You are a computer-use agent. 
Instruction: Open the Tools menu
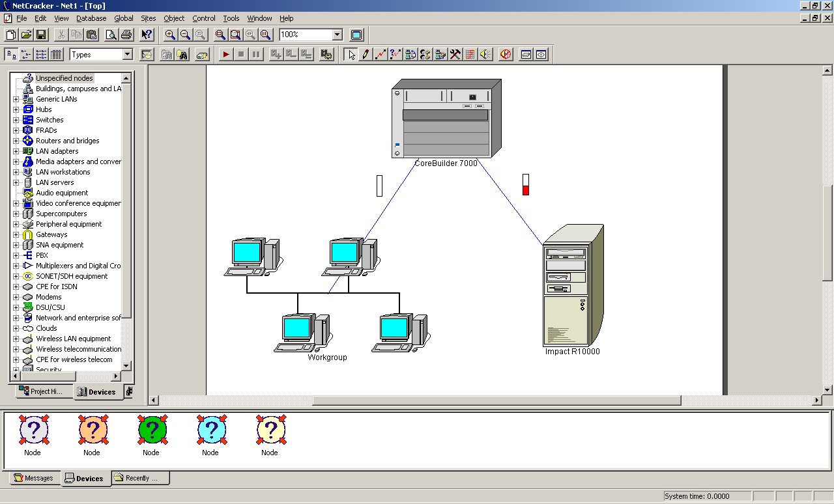[231, 18]
